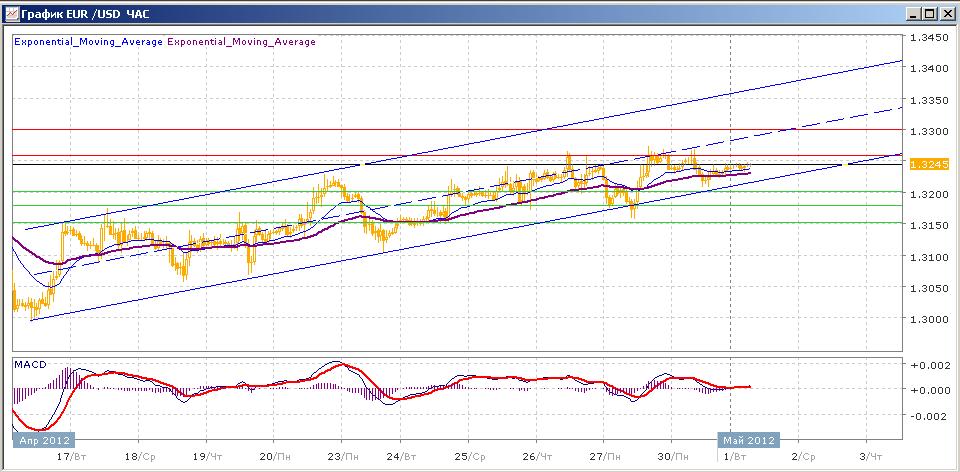Click the MACD indicator label

(28, 363)
